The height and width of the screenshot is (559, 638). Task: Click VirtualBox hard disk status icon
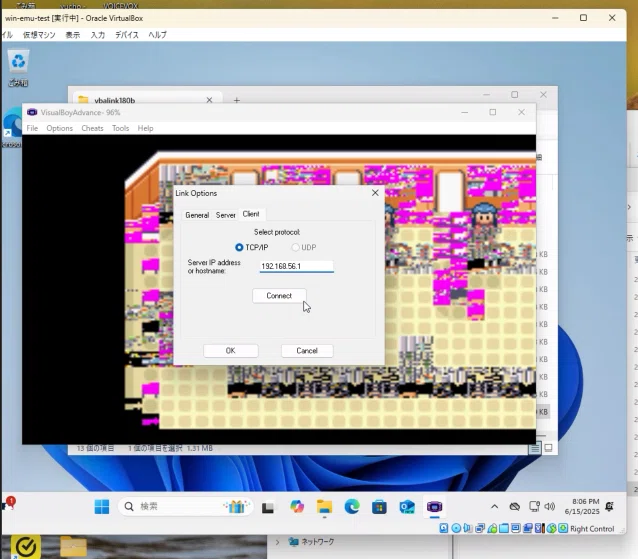pyautogui.click(x=444, y=528)
